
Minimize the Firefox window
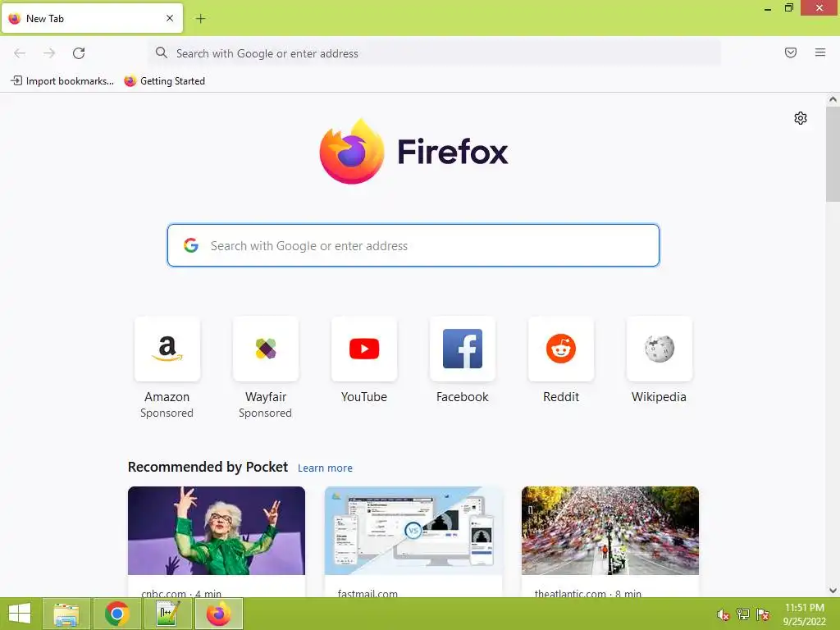768,8
